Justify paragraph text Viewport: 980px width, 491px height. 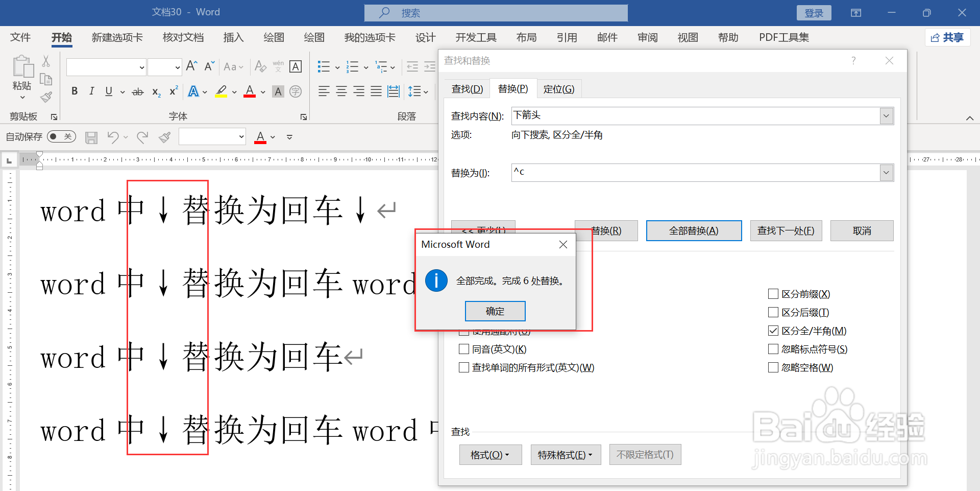coord(376,91)
